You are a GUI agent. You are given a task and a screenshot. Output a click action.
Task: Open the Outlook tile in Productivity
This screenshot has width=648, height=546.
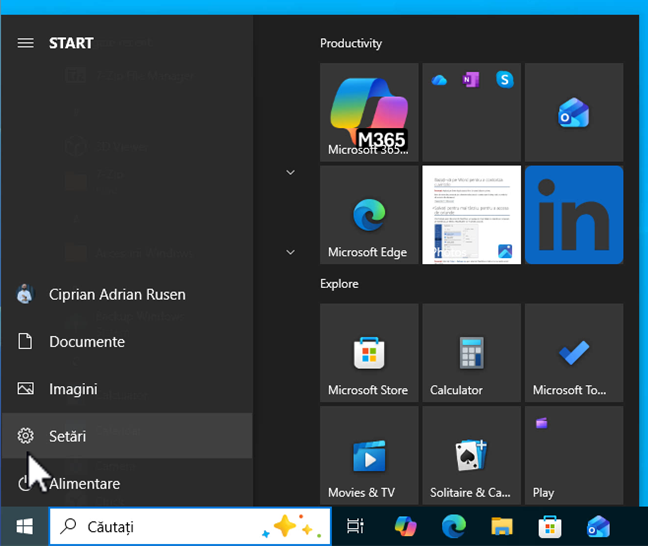(574, 112)
